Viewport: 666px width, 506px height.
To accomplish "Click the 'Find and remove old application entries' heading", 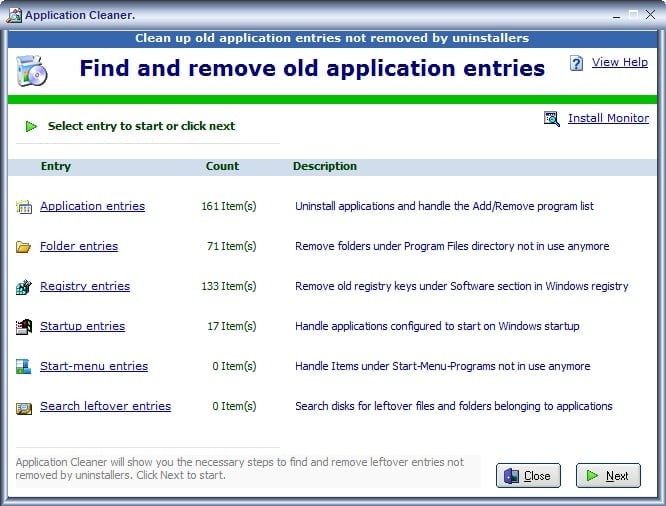I will coord(312,68).
